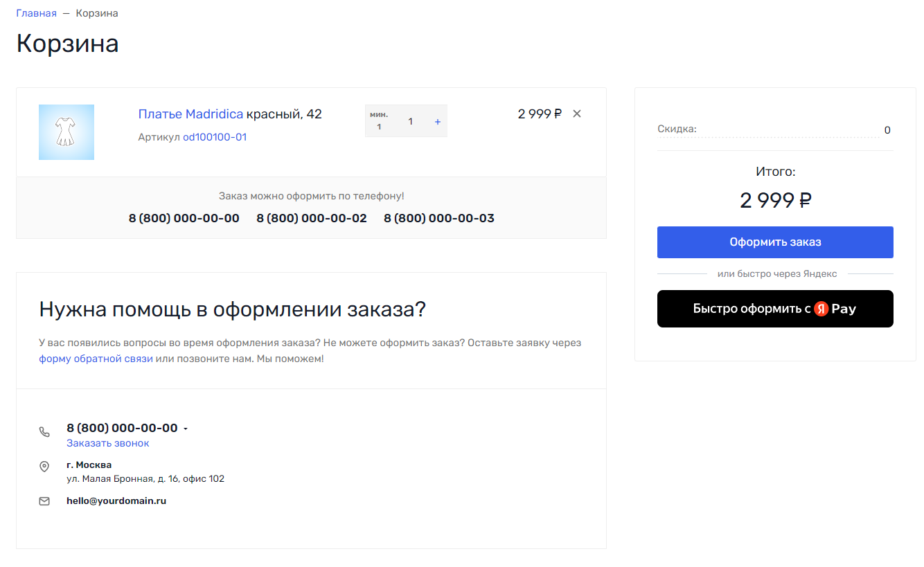This screenshot has width=924, height=567.
Task: Click the item quantity input field
Action: [x=410, y=122]
